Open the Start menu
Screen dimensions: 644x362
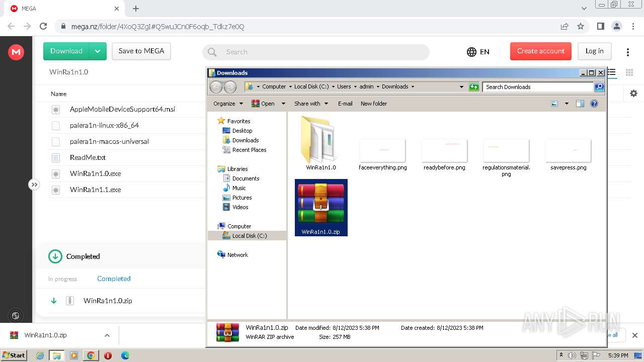[x=14, y=355]
